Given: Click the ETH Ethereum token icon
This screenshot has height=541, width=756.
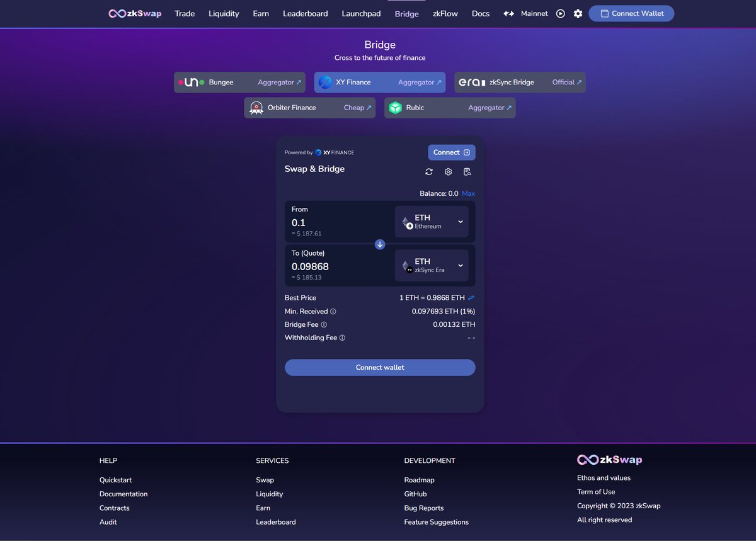Looking at the screenshot, I should pyautogui.click(x=407, y=222).
